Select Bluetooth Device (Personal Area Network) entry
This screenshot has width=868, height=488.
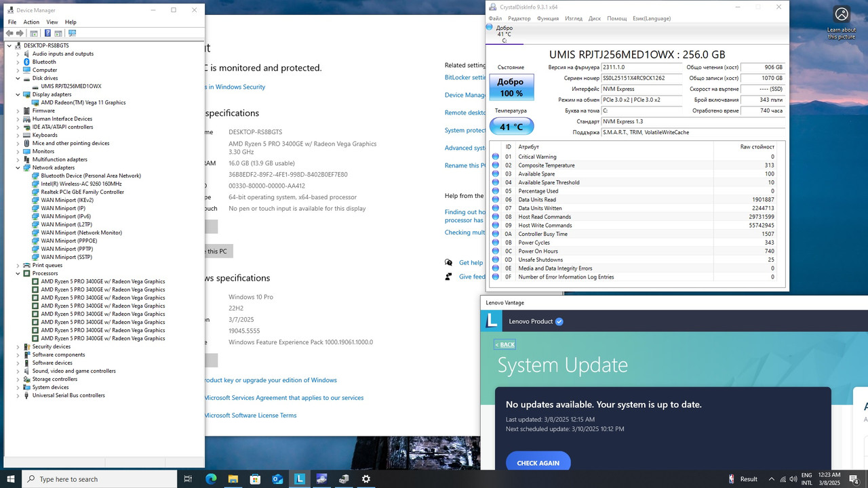(x=91, y=176)
